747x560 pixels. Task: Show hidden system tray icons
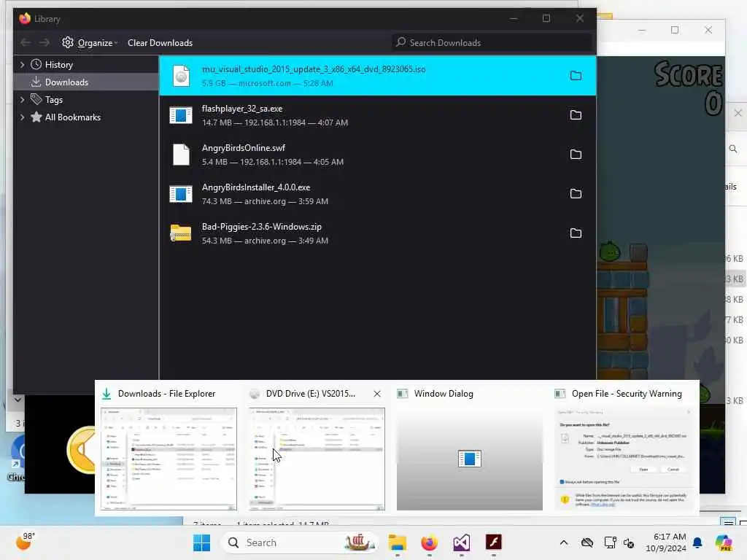click(564, 542)
